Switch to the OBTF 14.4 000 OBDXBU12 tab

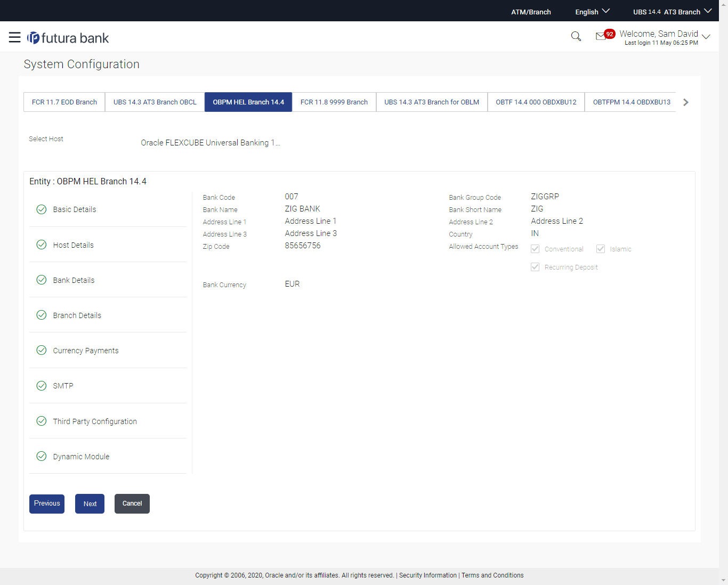[x=536, y=102]
